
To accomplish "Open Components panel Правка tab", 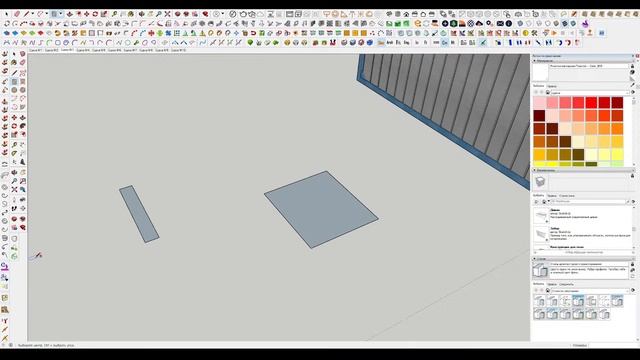I will pyautogui.click(x=551, y=196).
